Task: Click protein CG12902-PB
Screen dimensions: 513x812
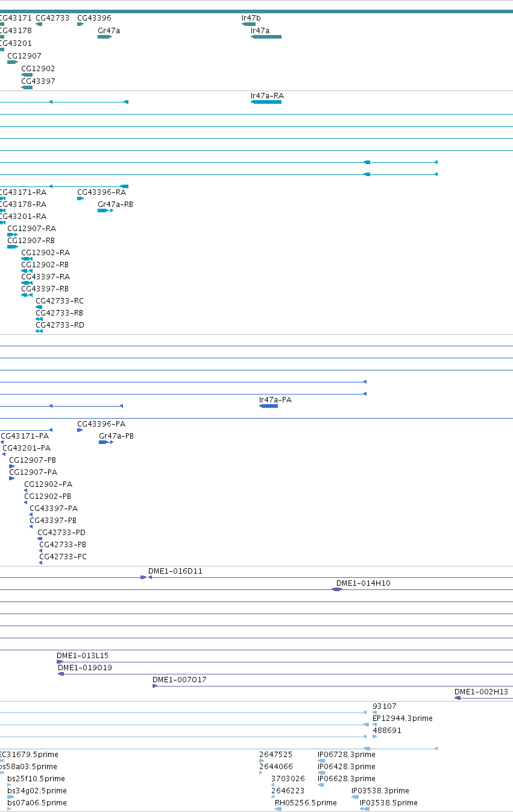Action: tap(48, 496)
